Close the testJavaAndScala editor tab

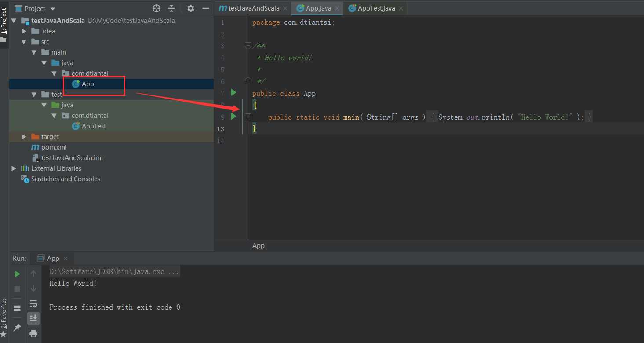[x=285, y=8]
